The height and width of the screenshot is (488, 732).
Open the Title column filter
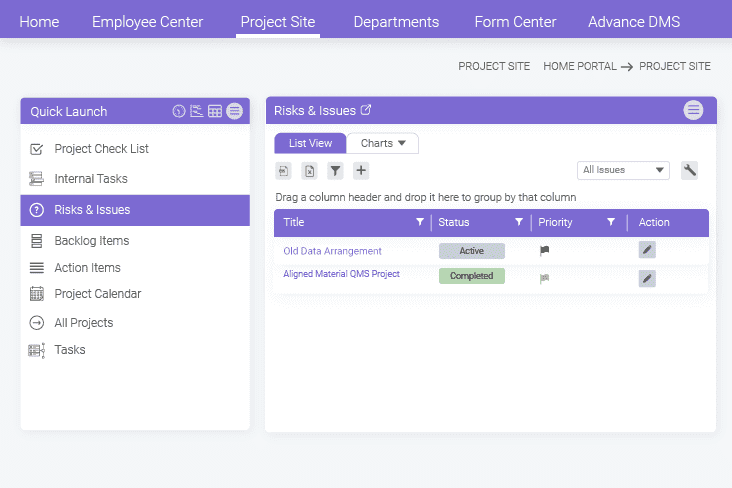coord(420,222)
